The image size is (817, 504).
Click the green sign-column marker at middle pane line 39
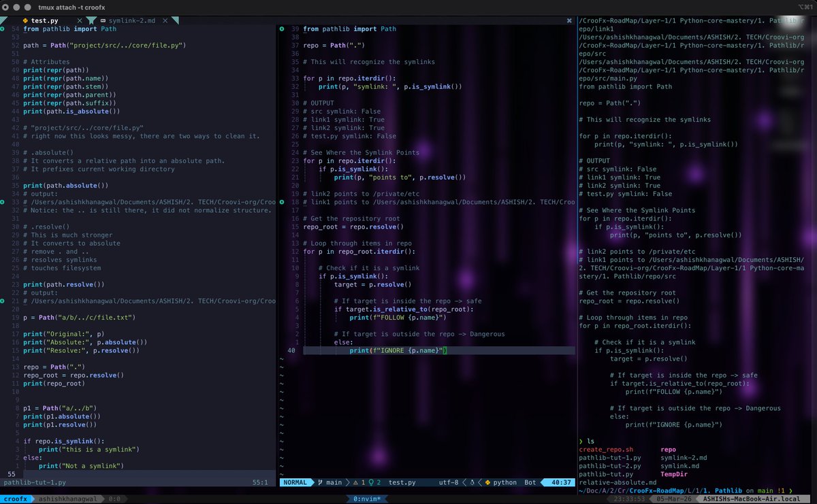click(x=282, y=29)
